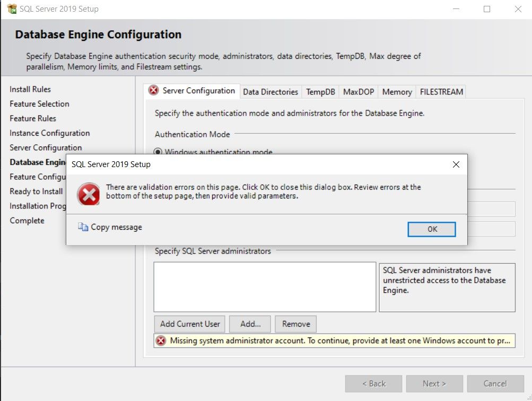Click the Back button
532x401 pixels.
point(373,383)
